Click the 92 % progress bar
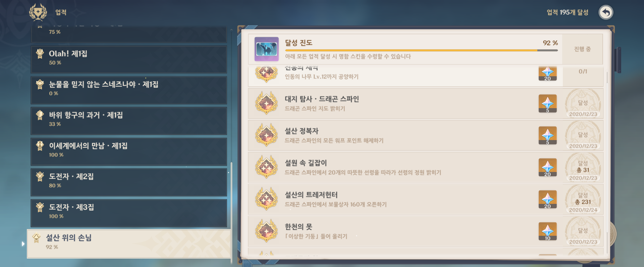644x267 pixels. [421, 50]
